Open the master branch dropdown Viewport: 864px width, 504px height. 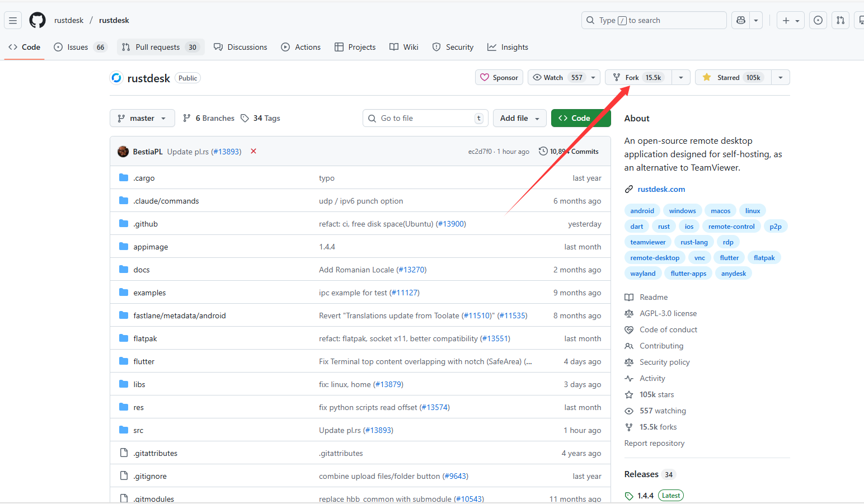click(x=142, y=118)
